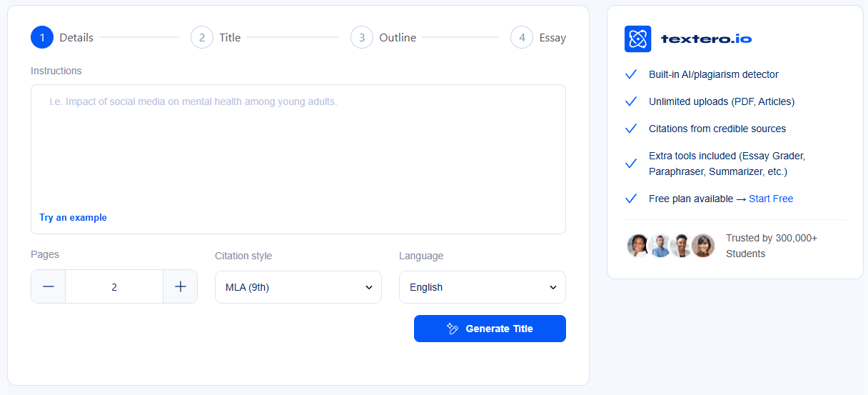Image resolution: width=868 pixels, height=395 pixels.
Task: Click the checkmark beside Extra tools included
Action: point(630,164)
